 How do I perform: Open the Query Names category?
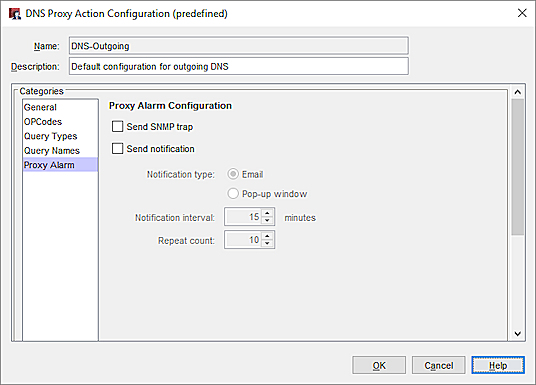(x=60, y=151)
